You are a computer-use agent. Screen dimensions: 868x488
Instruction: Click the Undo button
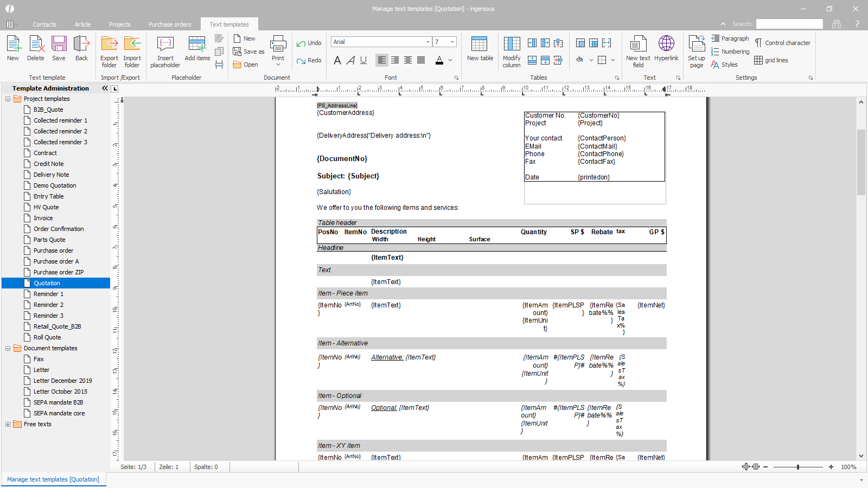(309, 43)
